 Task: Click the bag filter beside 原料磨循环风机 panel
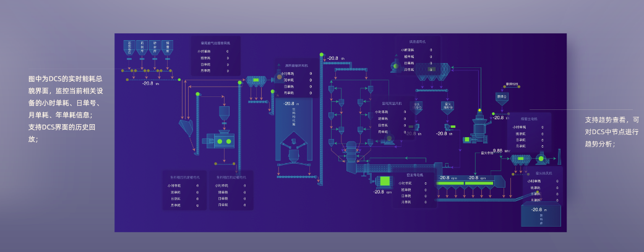[256, 81]
